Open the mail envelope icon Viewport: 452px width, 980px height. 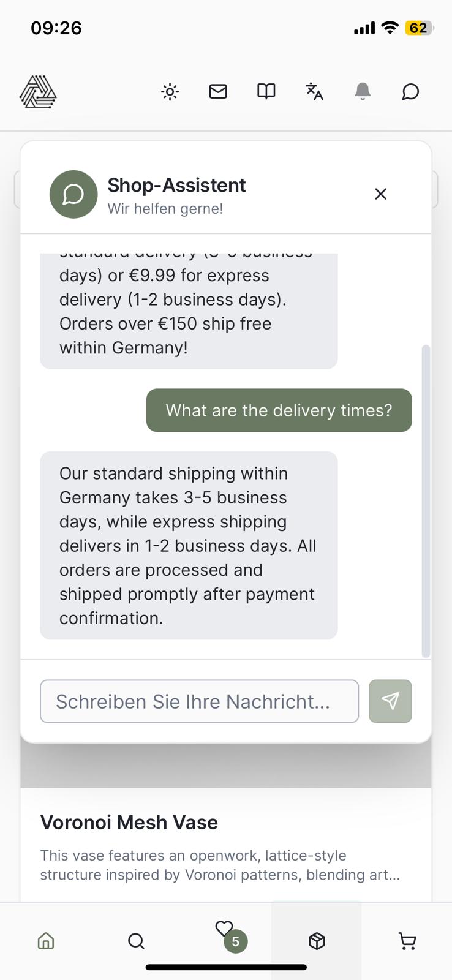(x=218, y=91)
